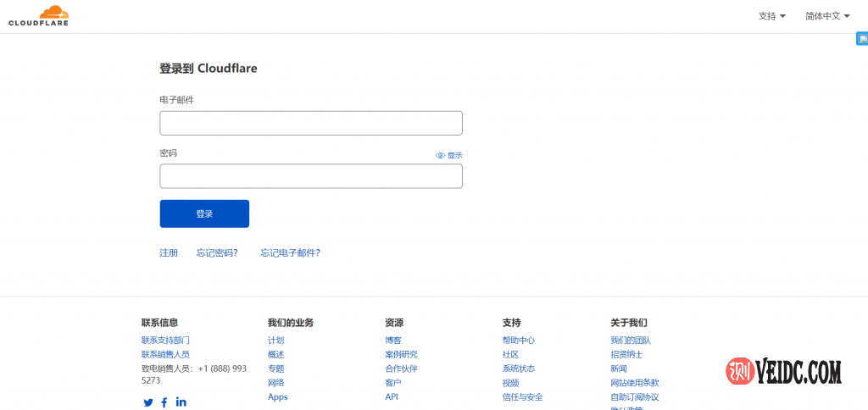This screenshot has height=410, width=868.
Task: Toggle password visibility with 显示
Action: [x=449, y=156]
